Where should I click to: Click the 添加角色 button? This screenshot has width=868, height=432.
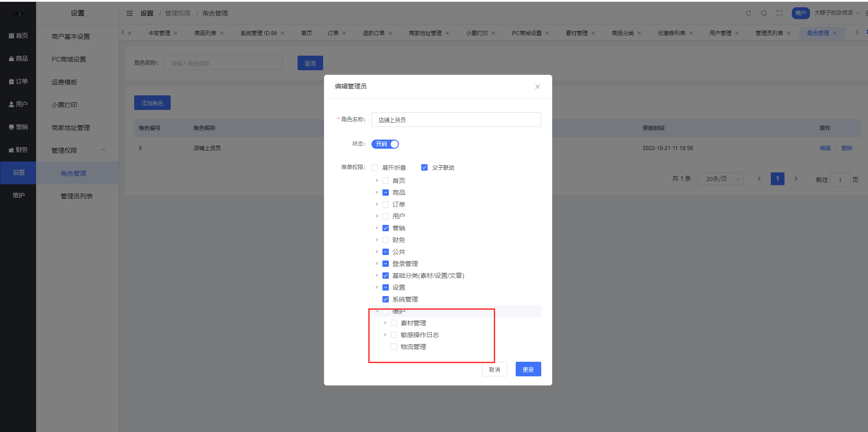click(152, 103)
